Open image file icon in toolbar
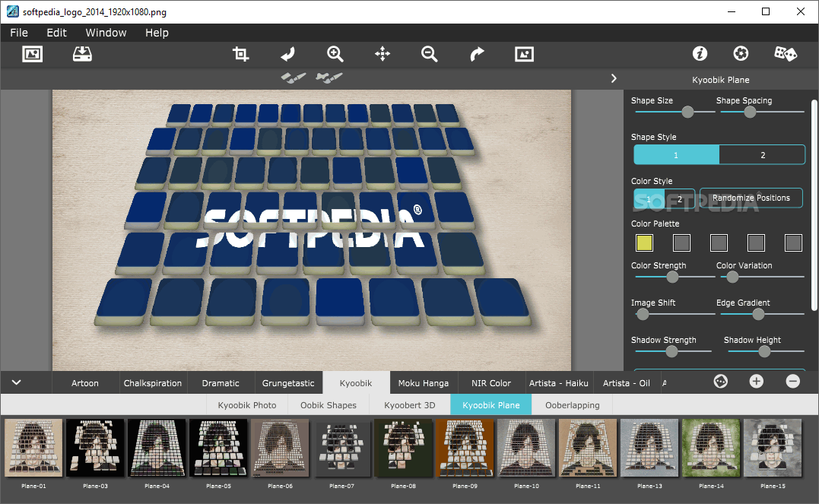Image resolution: width=819 pixels, height=504 pixels. click(33, 54)
